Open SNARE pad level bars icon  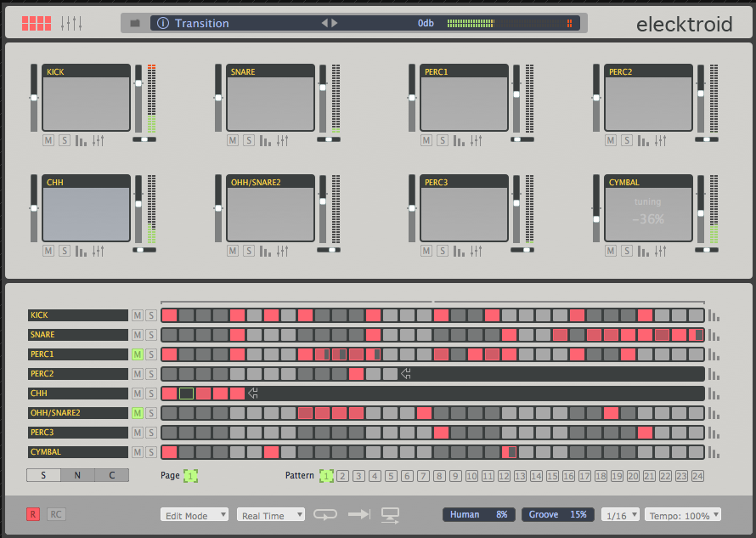tap(265, 140)
